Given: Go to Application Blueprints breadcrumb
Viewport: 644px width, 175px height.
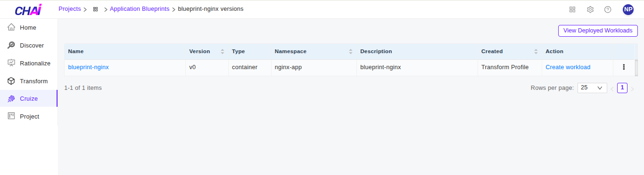Looking at the screenshot, I should click(x=140, y=9).
